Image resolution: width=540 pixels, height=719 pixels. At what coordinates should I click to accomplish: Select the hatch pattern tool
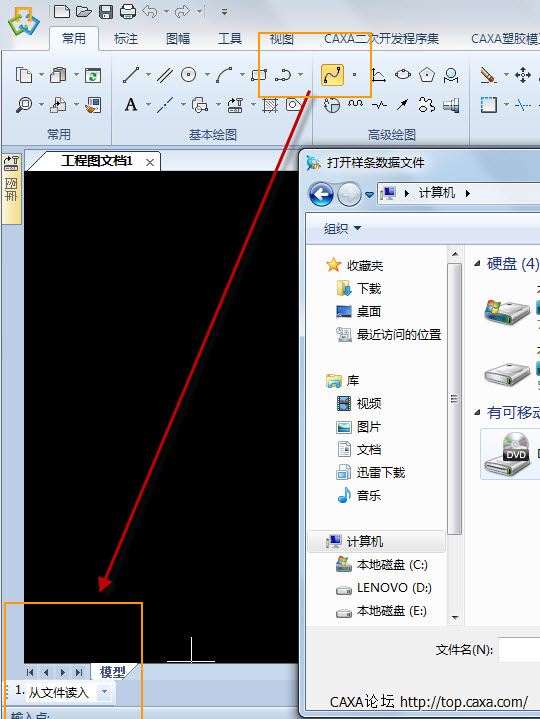coord(270,105)
